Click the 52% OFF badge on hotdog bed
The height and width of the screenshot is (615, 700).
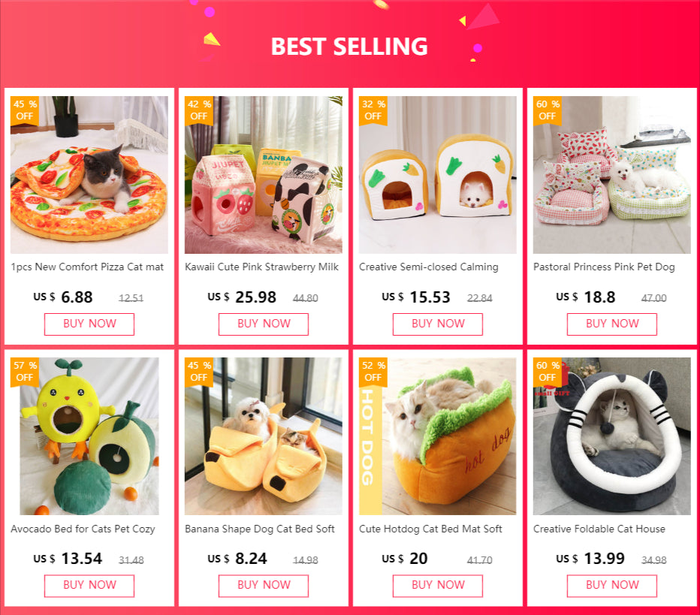(373, 372)
